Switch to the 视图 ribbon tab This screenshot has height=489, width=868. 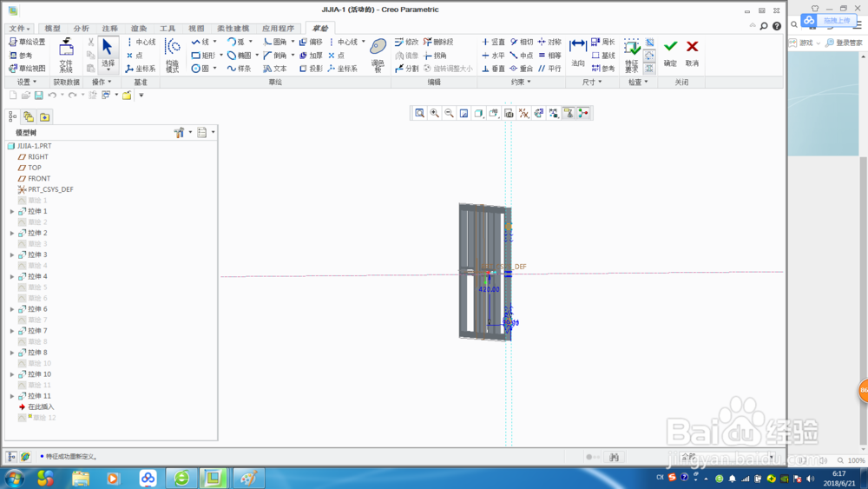click(x=196, y=29)
